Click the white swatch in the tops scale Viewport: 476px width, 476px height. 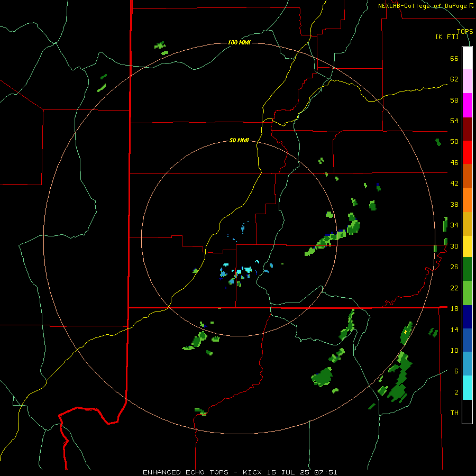[467, 58]
